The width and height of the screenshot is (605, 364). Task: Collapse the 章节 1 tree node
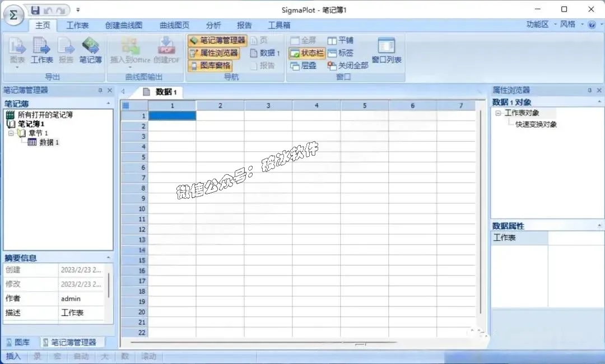pos(11,133)
